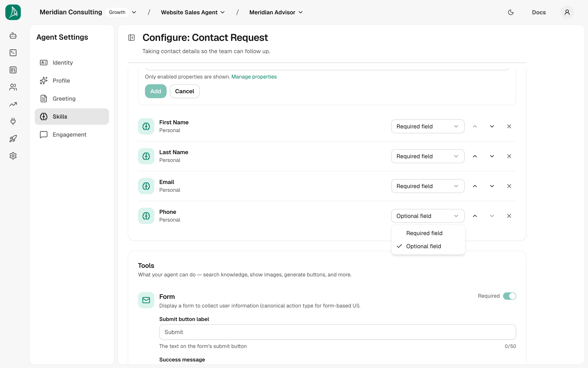
Task: Close the Phone Optional field dropdown
Action: coord(428,216)
